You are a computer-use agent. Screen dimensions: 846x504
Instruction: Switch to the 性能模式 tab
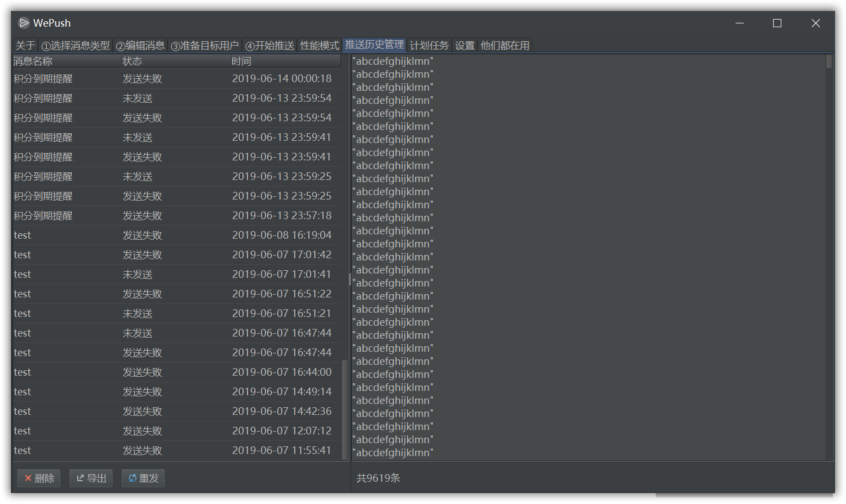(319, 46)
